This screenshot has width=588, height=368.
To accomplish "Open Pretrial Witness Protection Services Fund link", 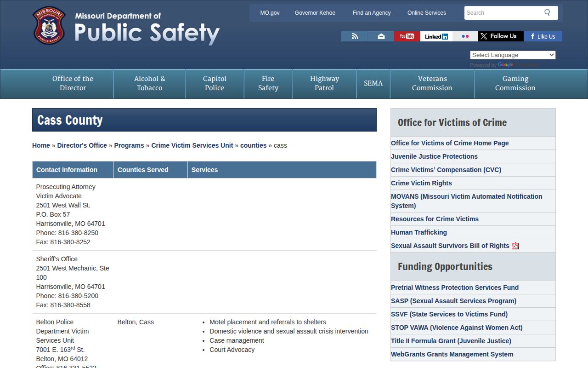I will click(455, 287).
